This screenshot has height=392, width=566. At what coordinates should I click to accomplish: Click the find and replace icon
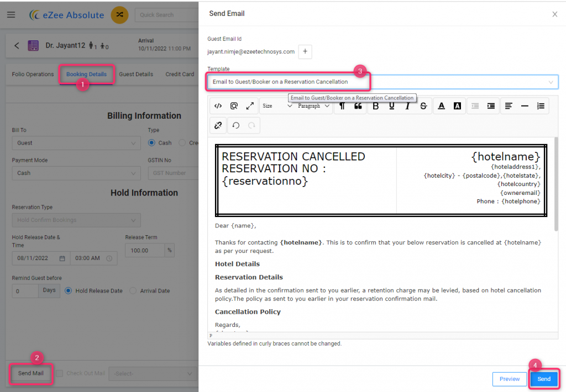coord(234,106)
